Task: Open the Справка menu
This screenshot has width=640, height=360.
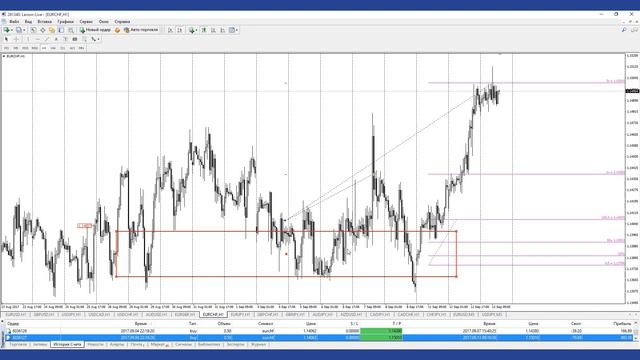Action: tap(122, 22)
